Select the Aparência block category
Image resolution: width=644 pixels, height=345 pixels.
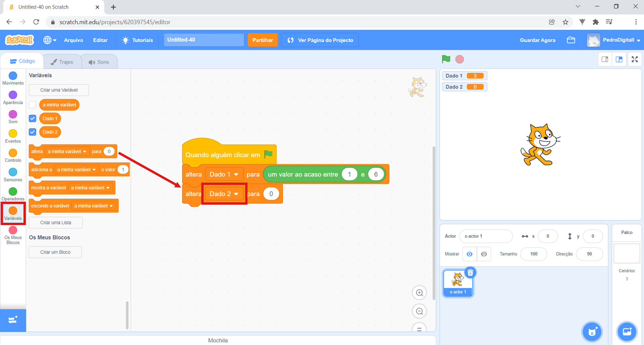tap(13, 98)
